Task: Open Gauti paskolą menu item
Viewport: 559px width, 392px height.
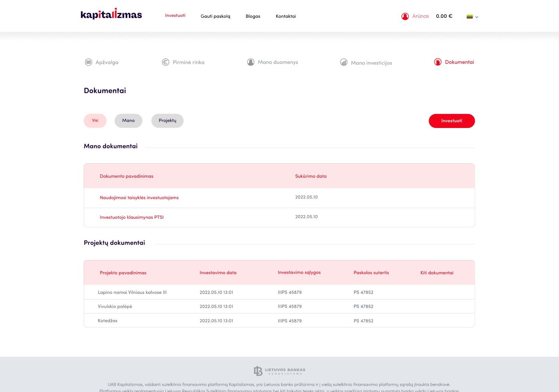Action: (215, 16)
